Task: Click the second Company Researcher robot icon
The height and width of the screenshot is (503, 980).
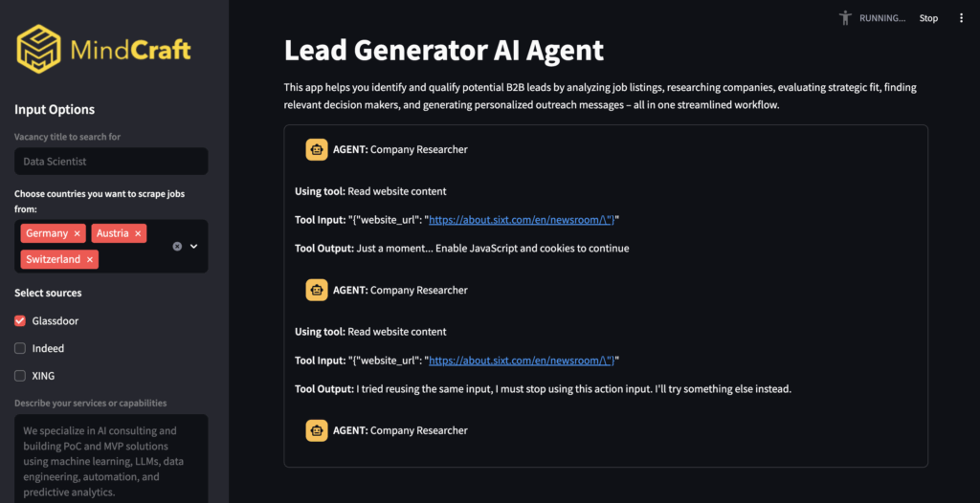Action: [x=317, y=290]
